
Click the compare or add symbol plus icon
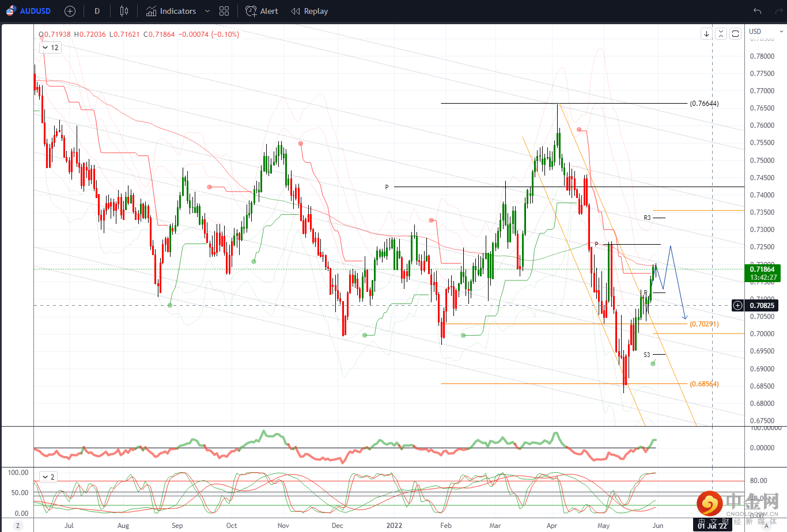(x=70, y=11)
